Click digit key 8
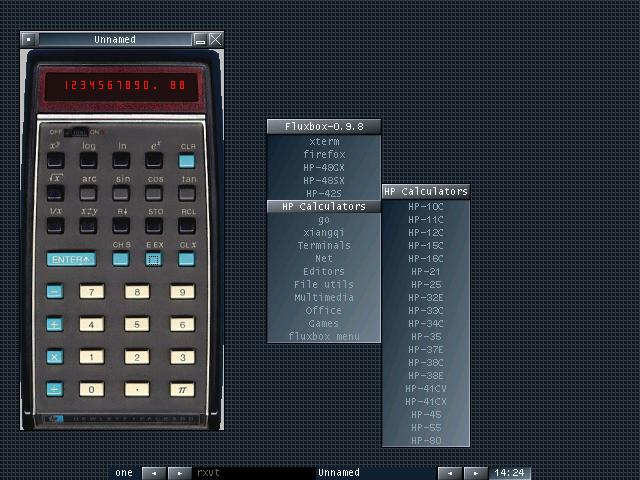Viewport: 640px width, 480px height. [x=137, y=292]
